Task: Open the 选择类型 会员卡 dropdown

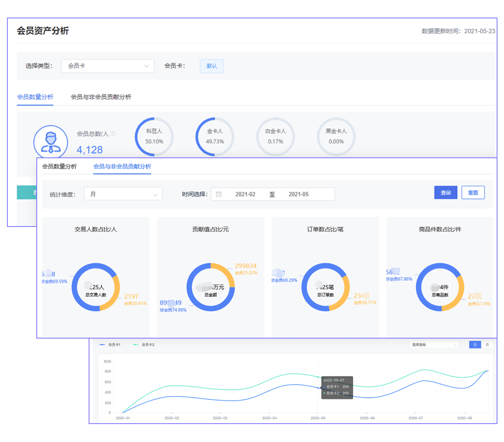Action: tap(107, 66)
